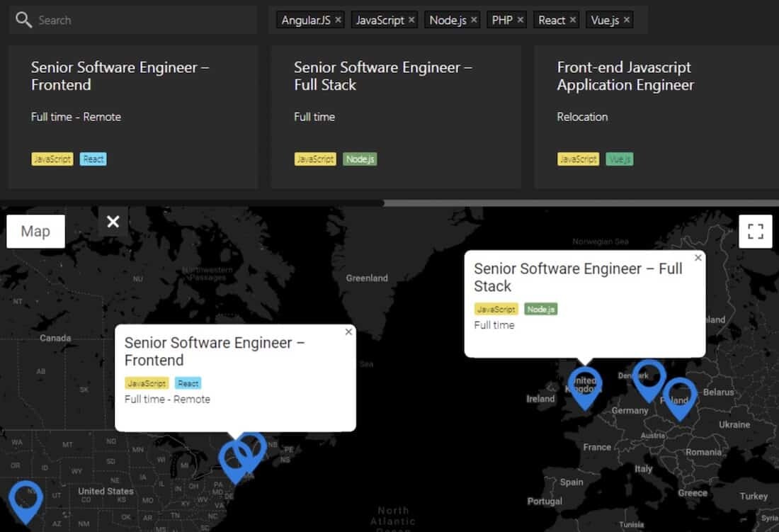Click the horizontal job list scrollbar
The image size is (779, 532).
(x=581, y=203)
